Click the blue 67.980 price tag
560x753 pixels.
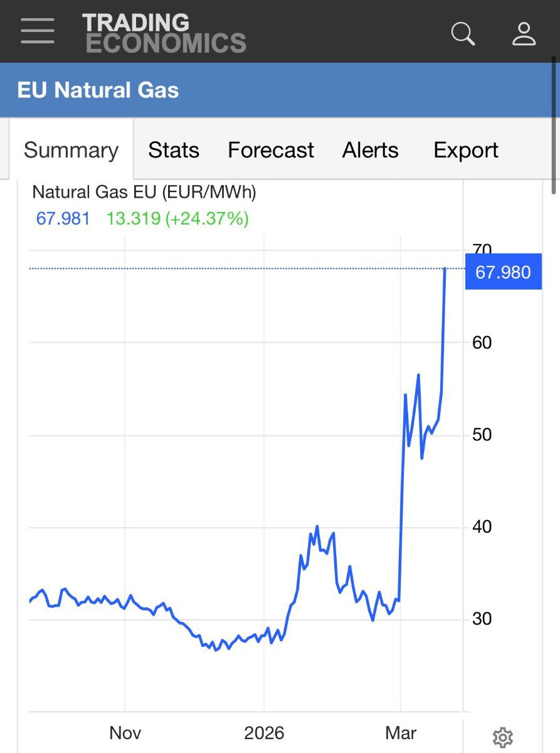[x=503, y=272]
